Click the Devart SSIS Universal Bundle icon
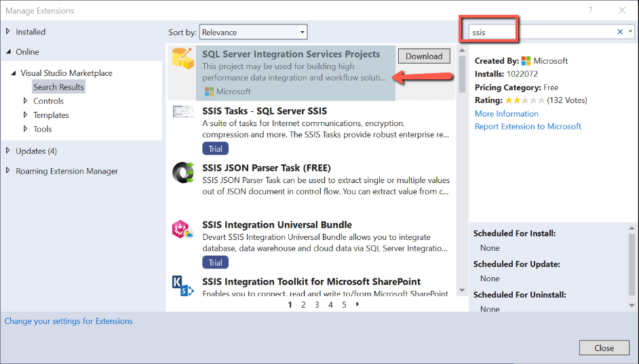This screenshot has height=364, width=639. (x=183, y=230)
